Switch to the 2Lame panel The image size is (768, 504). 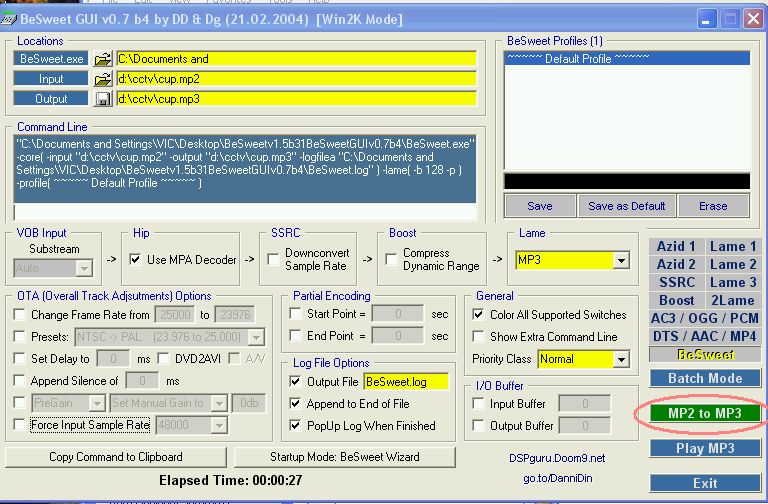coord(733,300)
